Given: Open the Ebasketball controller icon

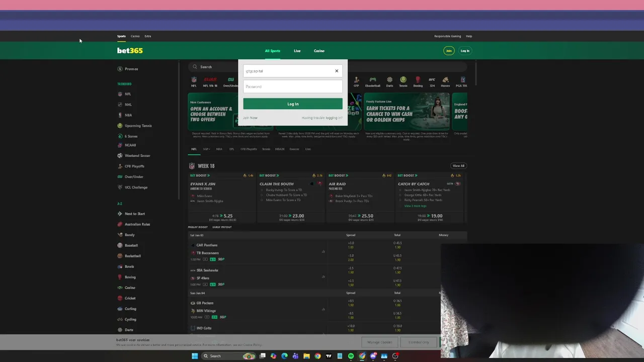Looking at the screenshot, I should (373, 81).
